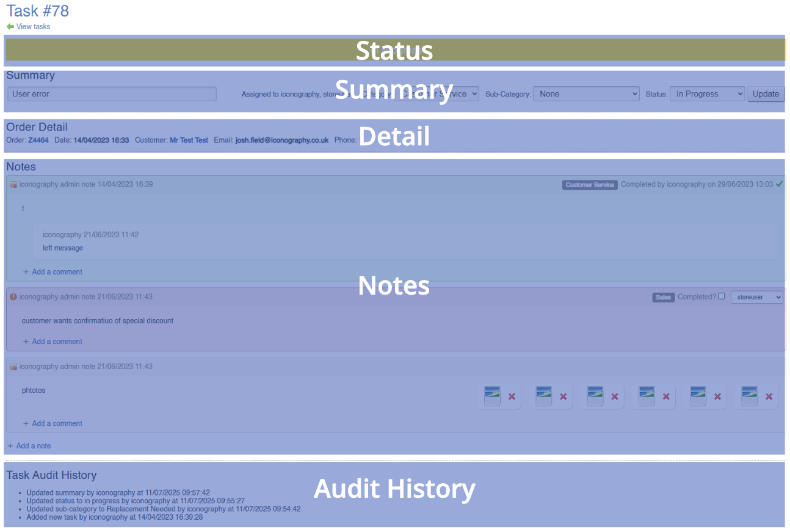Click the first photo attachment thumbnail
Screen dimensions: 790x532
(492, 396)
